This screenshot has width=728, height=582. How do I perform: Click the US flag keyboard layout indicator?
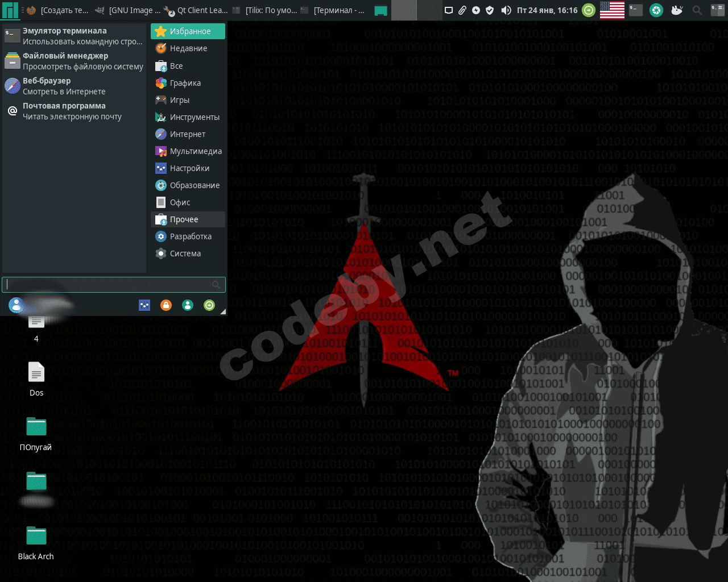pos(612,10)
